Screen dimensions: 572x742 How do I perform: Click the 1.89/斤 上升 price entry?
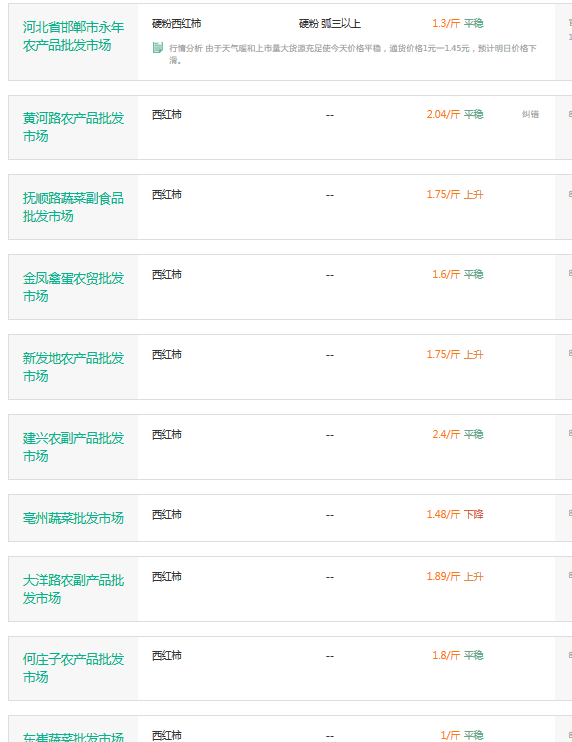(x=455, y=576)
